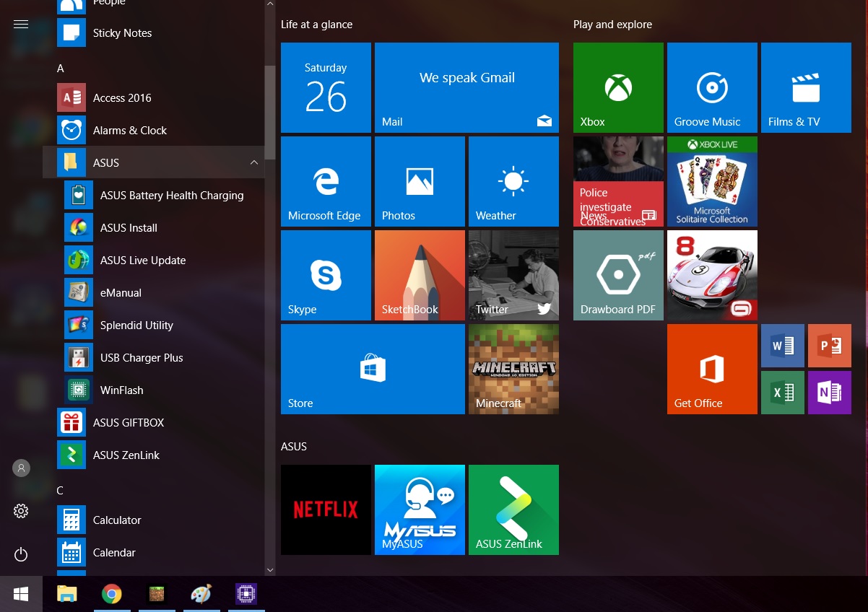Click app list scrollbar down arrow
Image resolution: width=868 pixels, height=612 pixels.
pos(270,570)
